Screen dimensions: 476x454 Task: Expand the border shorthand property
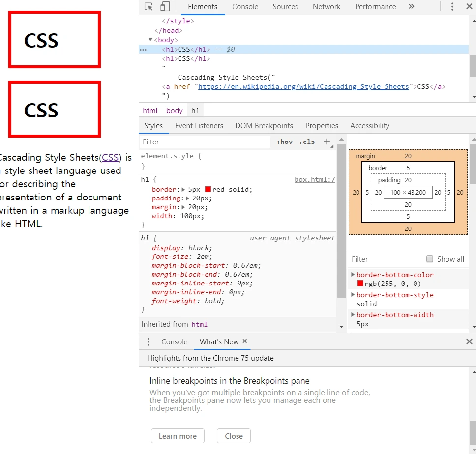183,190
